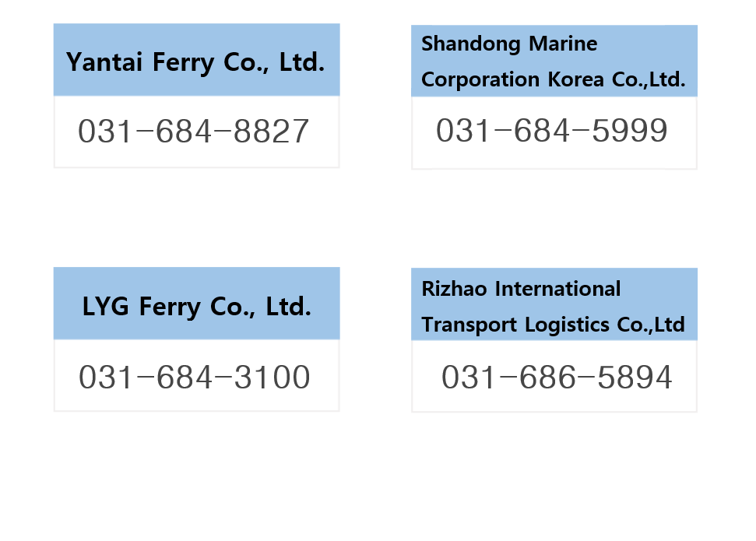
Task: Click the word Rizhao
Action: (x=455, y=289)
